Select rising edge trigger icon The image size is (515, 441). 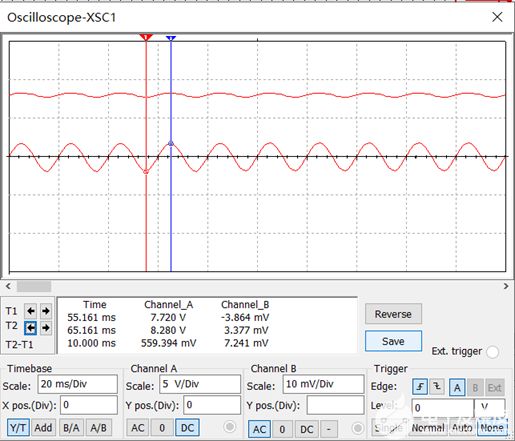420,387
